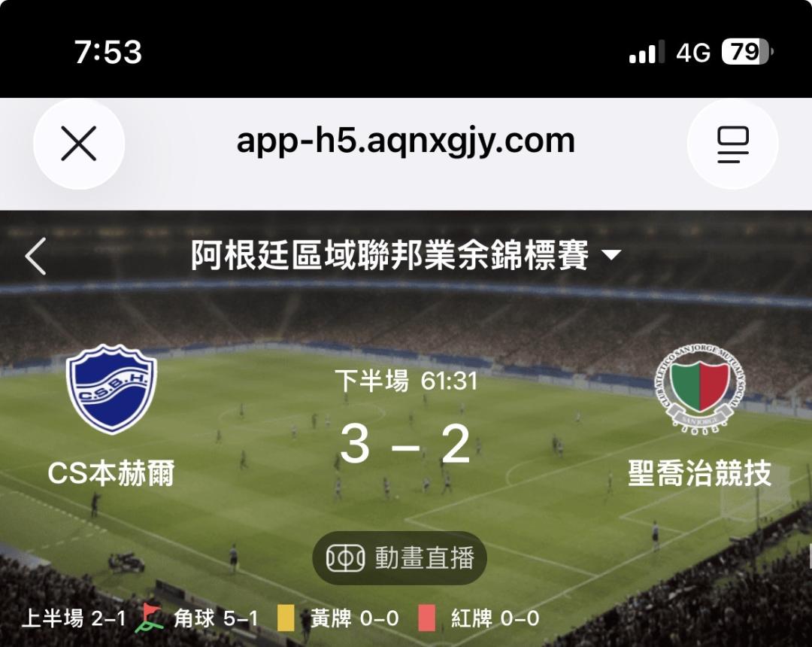Click the app-h5.aqnxgjy.com address bar
The image size is (812, 647).
405,141
